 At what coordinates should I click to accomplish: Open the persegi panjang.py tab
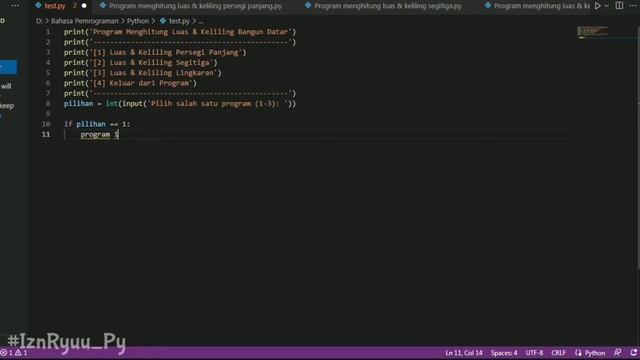195,6
